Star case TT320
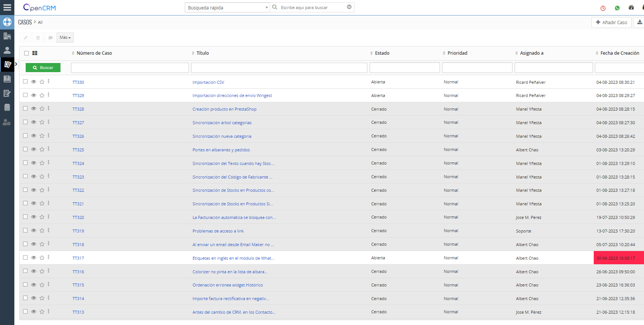644x325 pixels. pyautogui.click(x=42, y=217)
